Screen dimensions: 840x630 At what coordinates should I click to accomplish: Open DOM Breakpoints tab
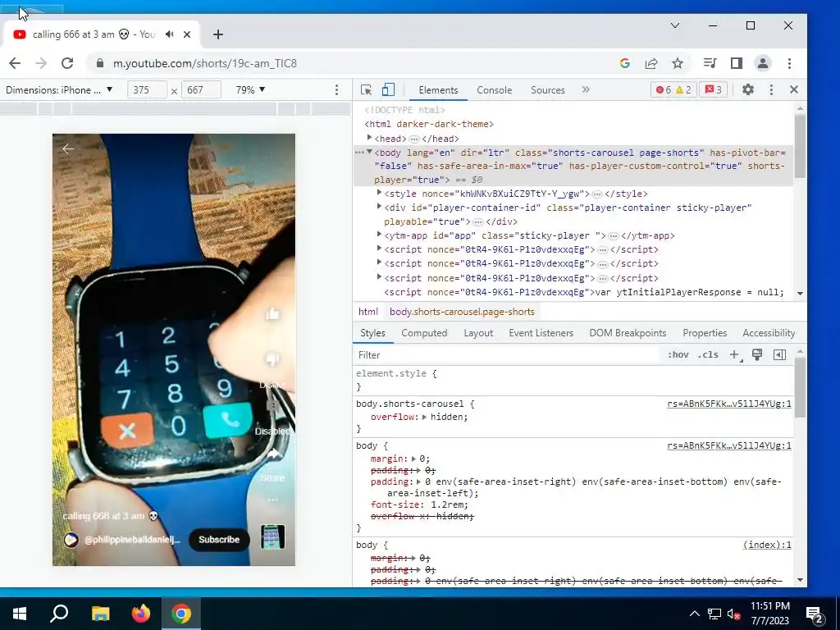[628, 333]
